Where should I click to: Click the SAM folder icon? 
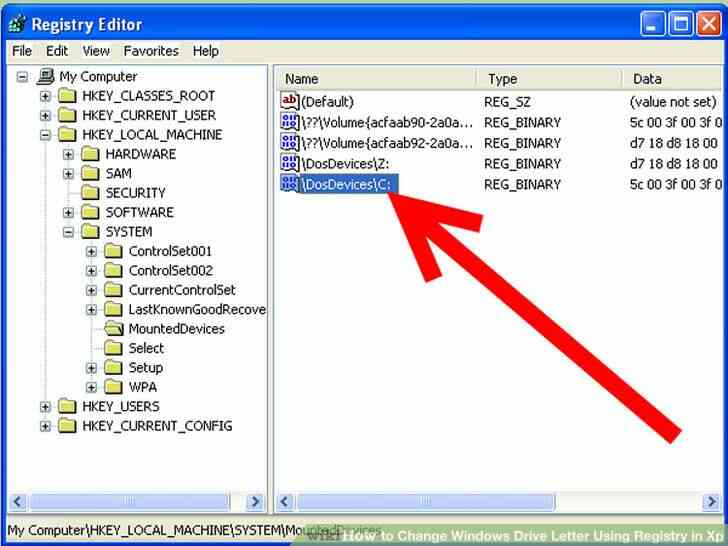coord(90,174)
